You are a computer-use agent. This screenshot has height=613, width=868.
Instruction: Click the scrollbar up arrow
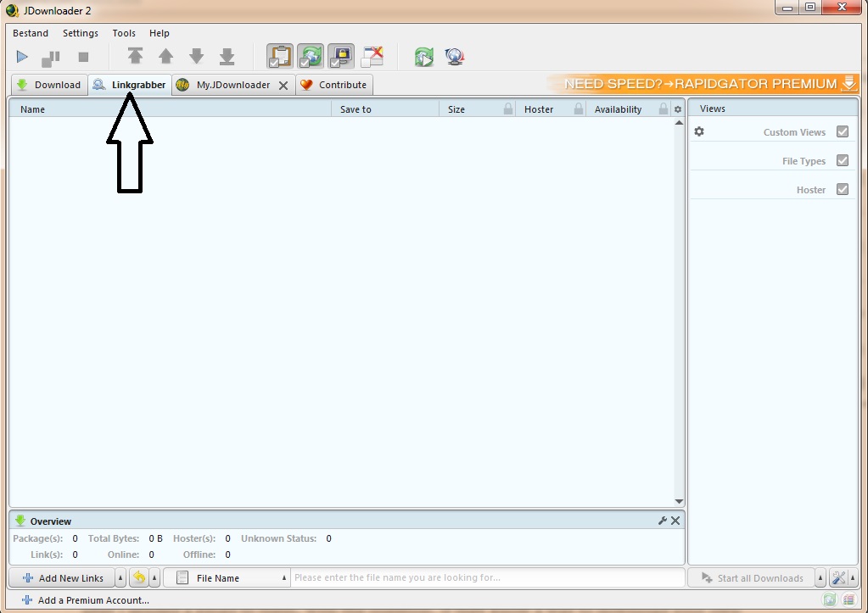(x=679, y=123)
